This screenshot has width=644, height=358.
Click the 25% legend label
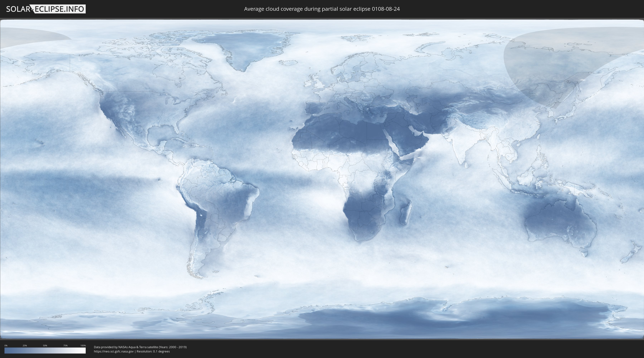pyautogui.click(x=25, y=345)
